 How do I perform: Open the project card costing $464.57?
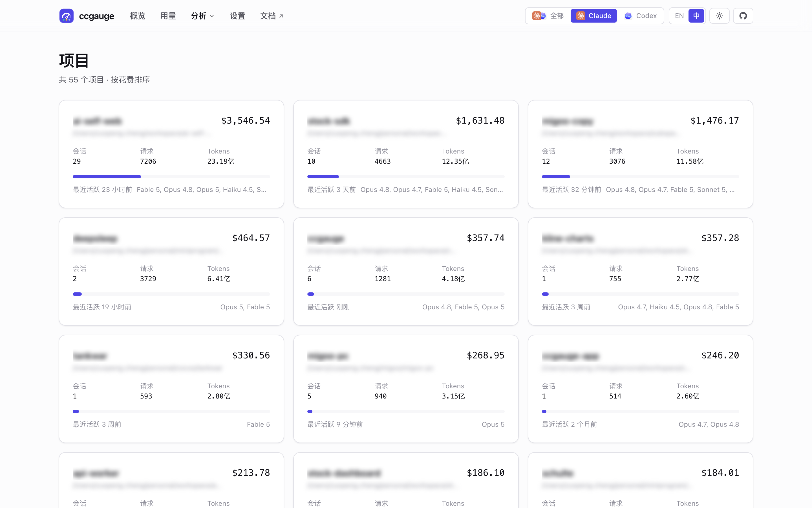pyautogui.click(x=171, y=271)
